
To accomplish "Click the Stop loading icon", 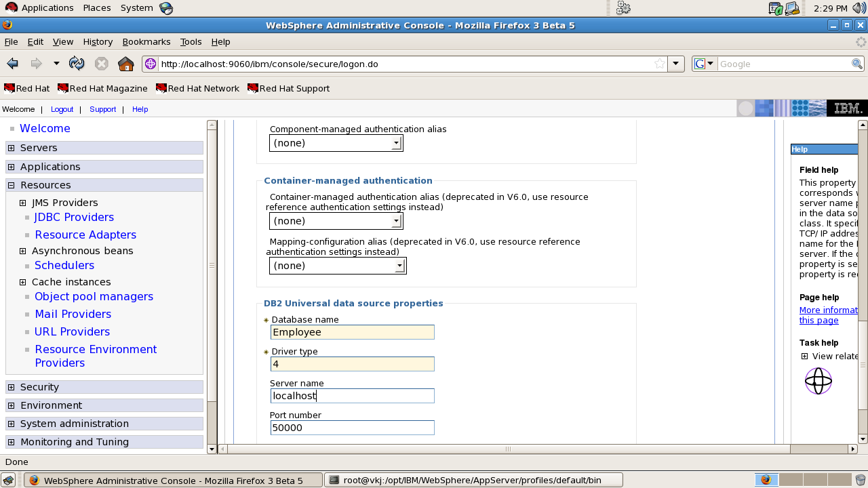I will point(101,64).
